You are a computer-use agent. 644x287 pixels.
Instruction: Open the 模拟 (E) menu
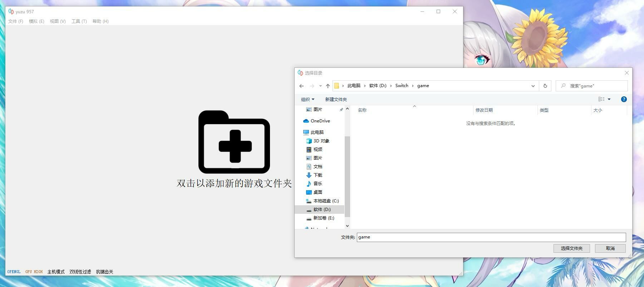pos(36,21)
